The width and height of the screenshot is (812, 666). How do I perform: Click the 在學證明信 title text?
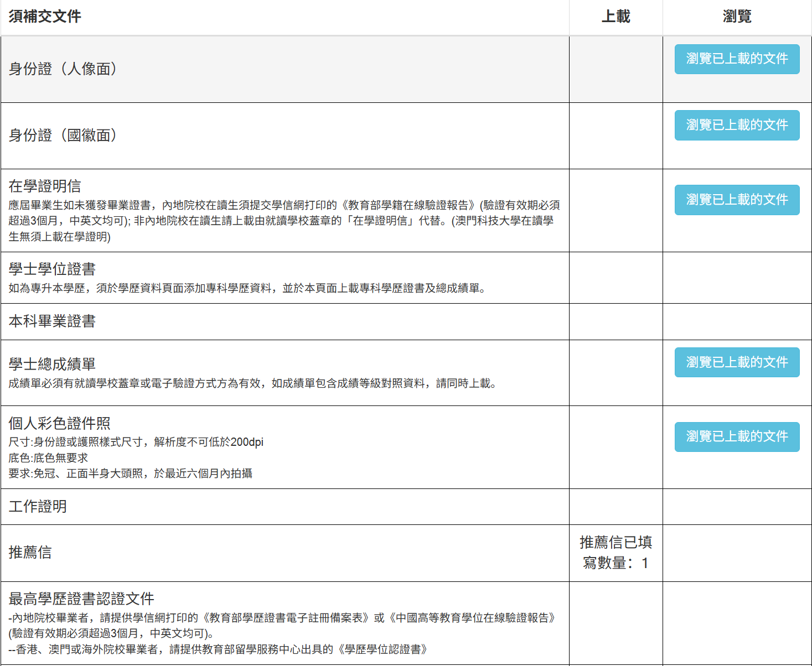tap(45, 186)
